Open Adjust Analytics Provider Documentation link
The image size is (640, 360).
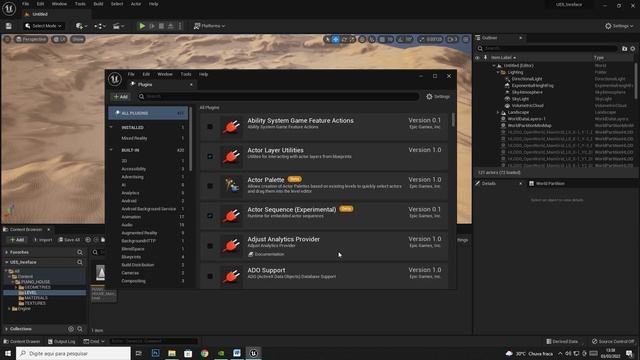266,254
